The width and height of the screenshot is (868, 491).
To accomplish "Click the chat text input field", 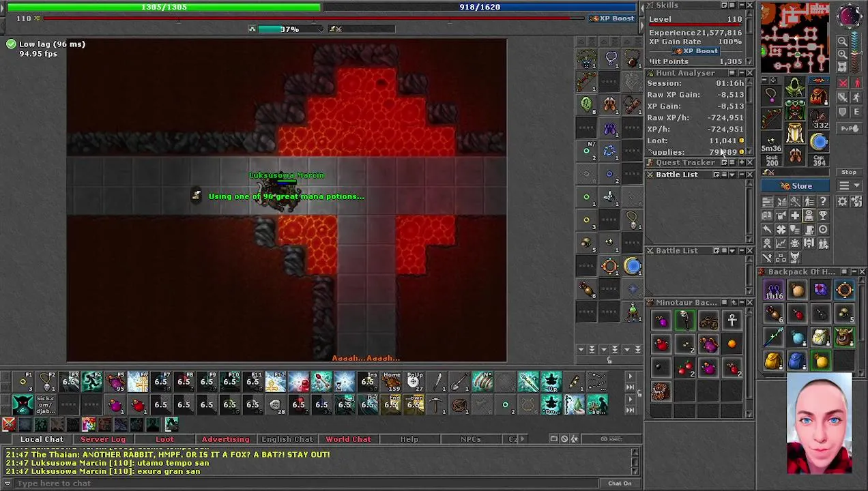I will tap(307, 483).
